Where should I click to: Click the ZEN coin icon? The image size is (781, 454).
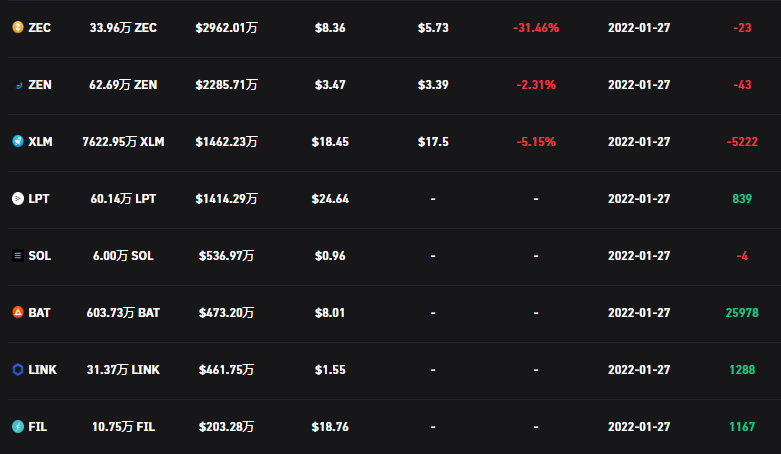tap(17, 85)
